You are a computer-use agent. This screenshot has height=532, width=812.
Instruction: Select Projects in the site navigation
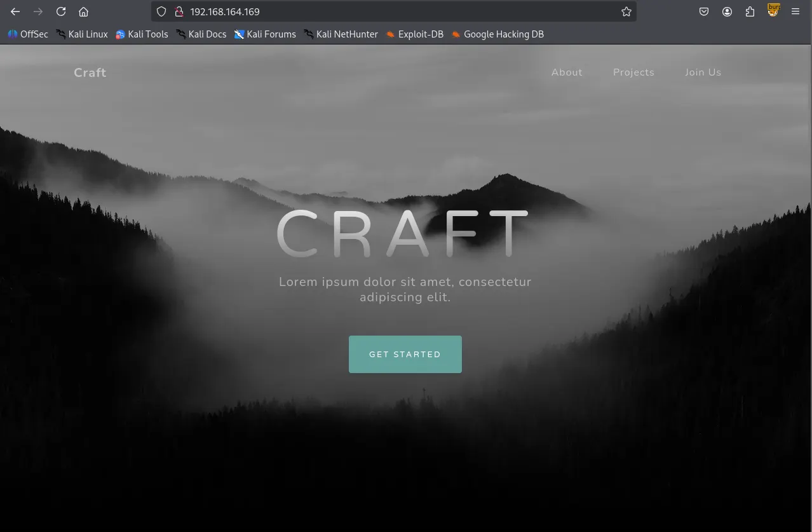click(633, 72)
